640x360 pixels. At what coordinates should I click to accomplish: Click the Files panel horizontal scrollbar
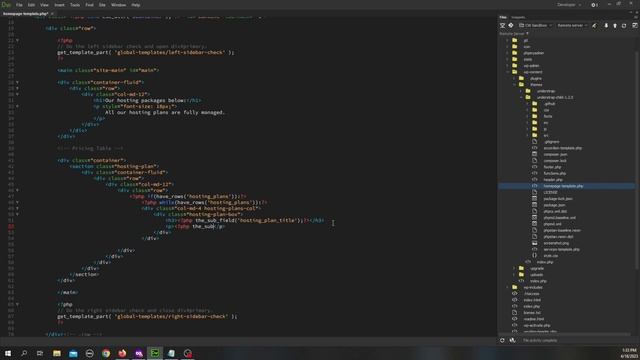[x=565, y=334]
